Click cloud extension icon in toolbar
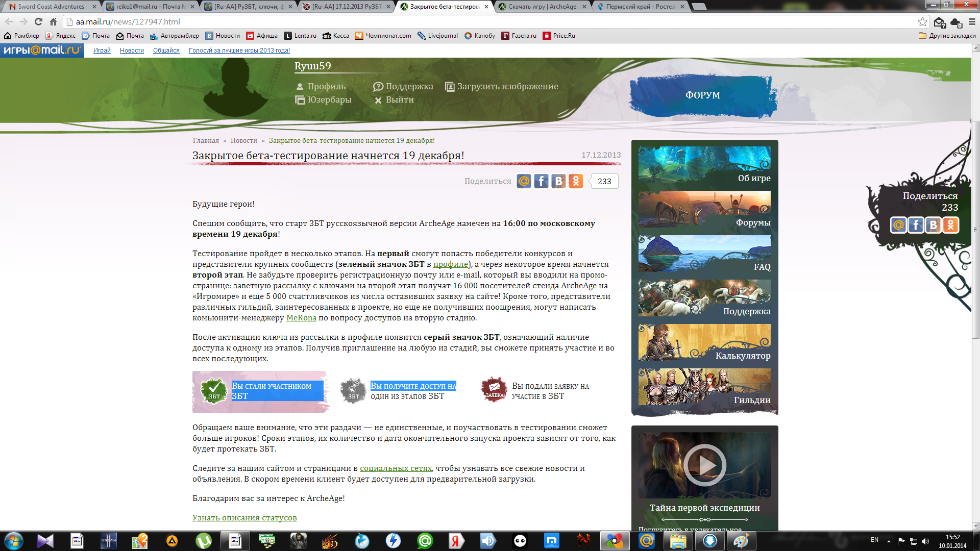The height and width of the screenshot is (551, 980). coord(956,22)
